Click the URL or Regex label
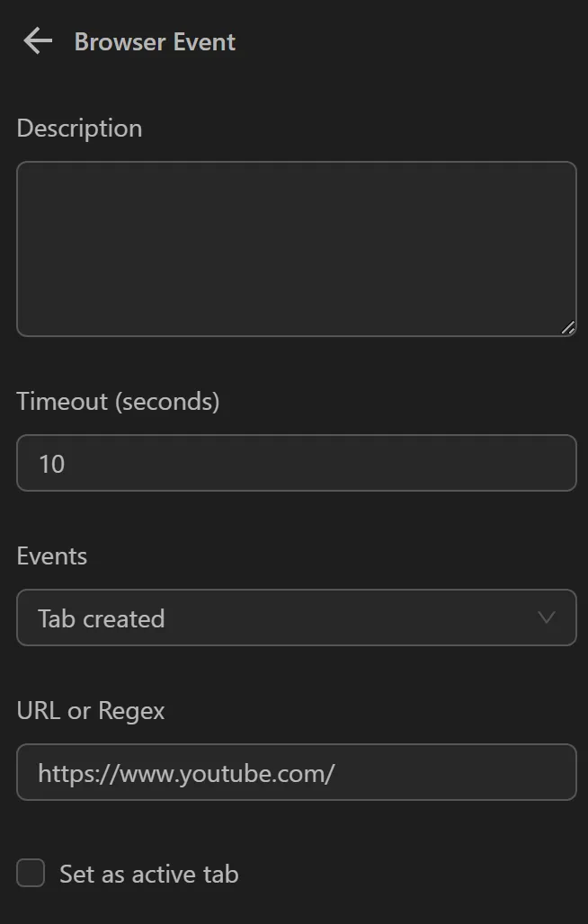The image size is (588, 924). 90,710
